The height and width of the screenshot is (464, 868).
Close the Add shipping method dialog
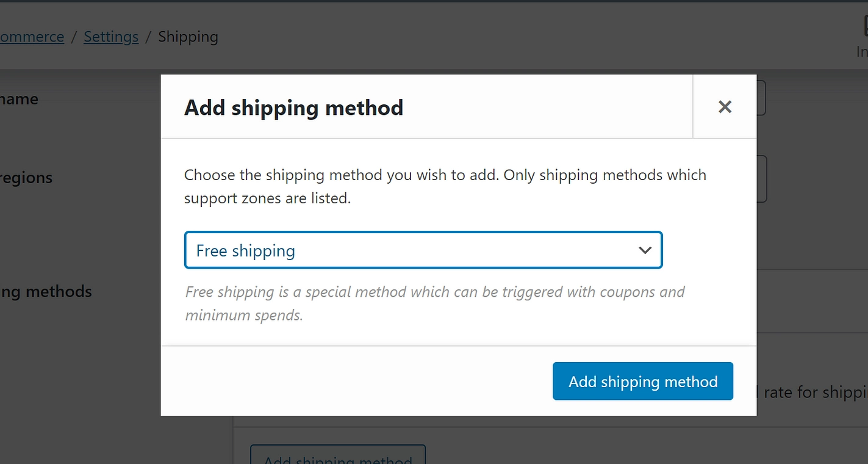pyautogui.click(x=725, y=107)
